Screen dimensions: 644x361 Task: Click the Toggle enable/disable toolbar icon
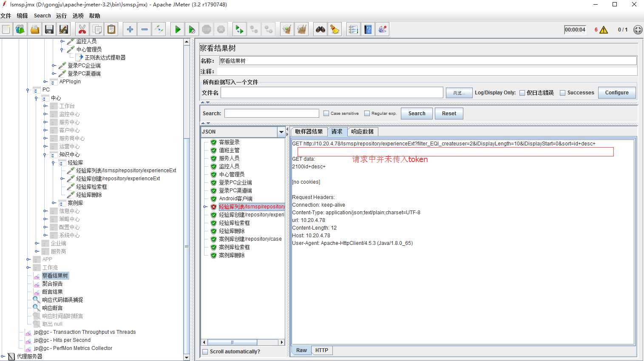point(159,29)
